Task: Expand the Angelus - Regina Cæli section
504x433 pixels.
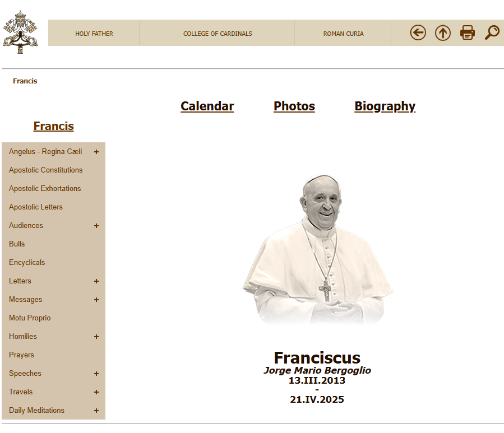Action: (x=96, y=151)
